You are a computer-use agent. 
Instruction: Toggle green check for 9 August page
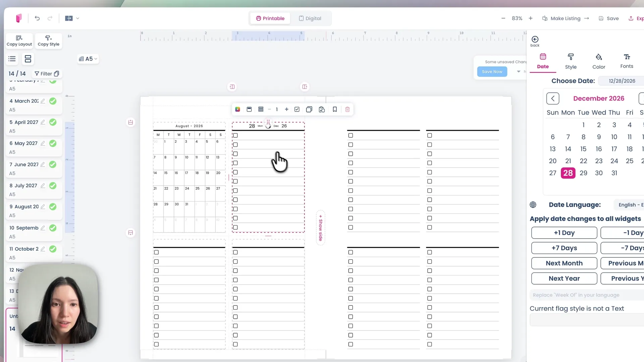tap(53, 207)
